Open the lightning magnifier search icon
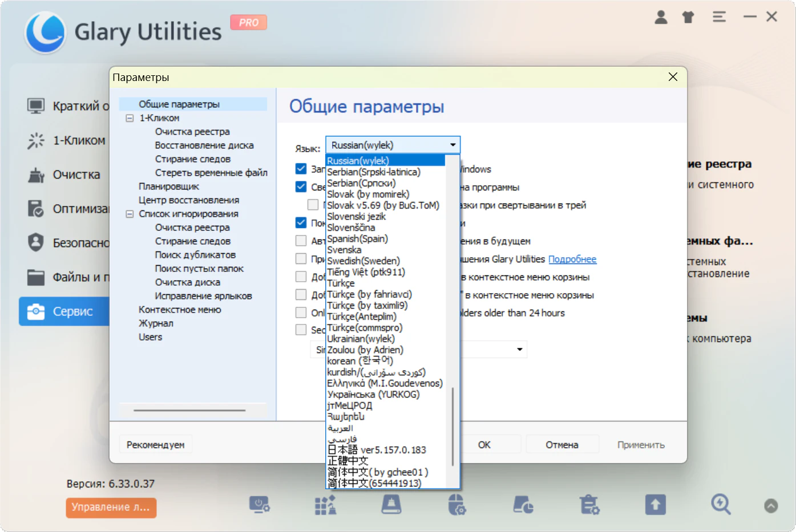 pyautogui.click(x=721, y=505)
